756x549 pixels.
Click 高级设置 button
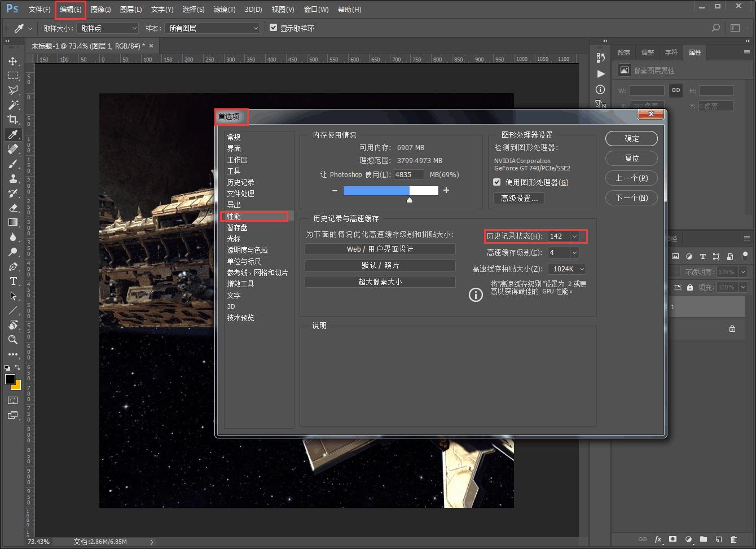tap(519, 199)
